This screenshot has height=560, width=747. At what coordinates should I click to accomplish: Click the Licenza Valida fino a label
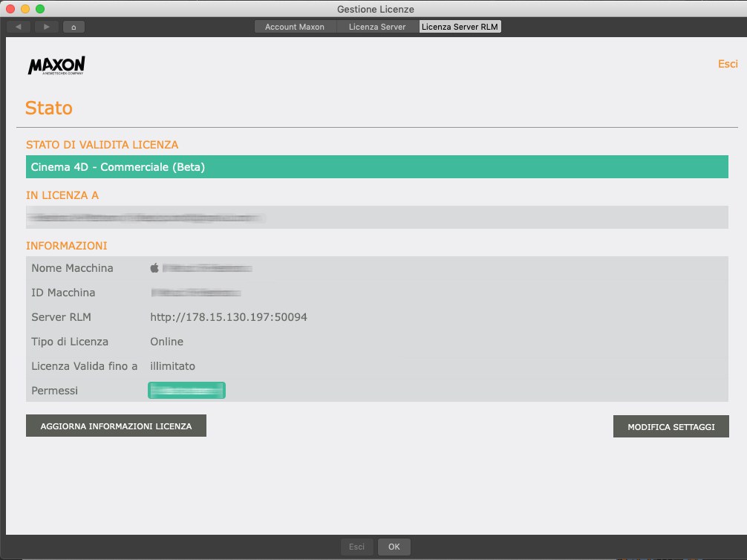85,366
